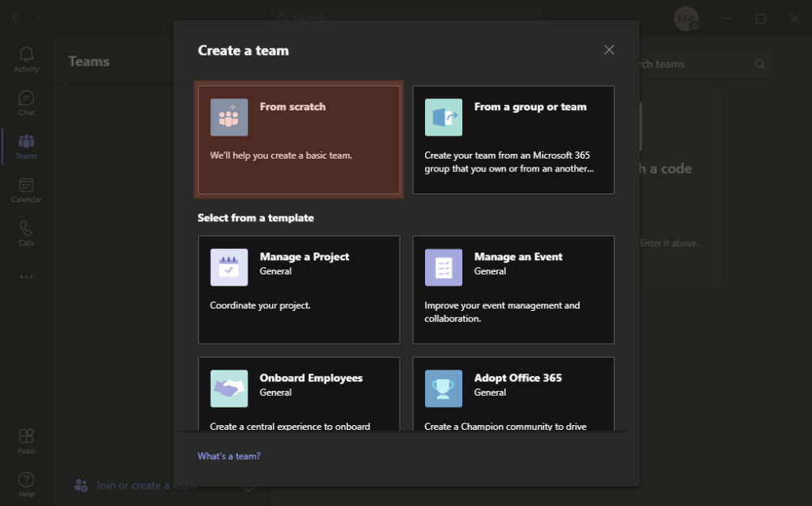Open Help in the sidebar
Screen dimensions: 812x506
point(26,485)
